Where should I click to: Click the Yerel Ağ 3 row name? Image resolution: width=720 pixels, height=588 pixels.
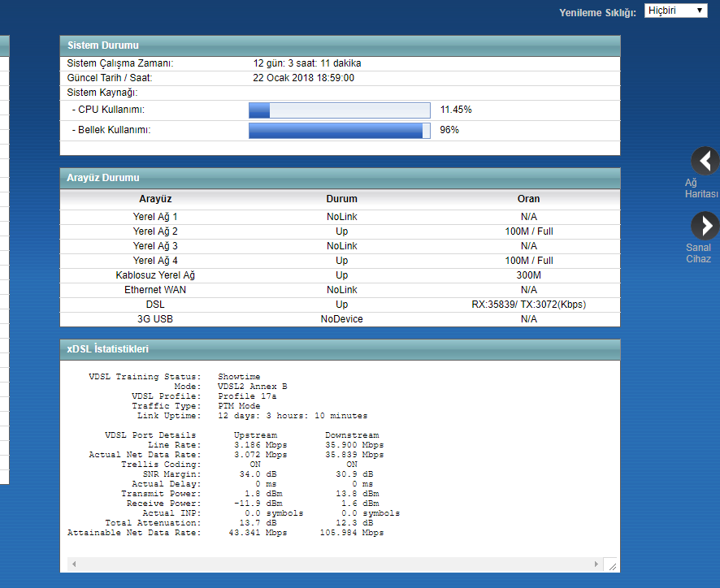coord(155,246)
